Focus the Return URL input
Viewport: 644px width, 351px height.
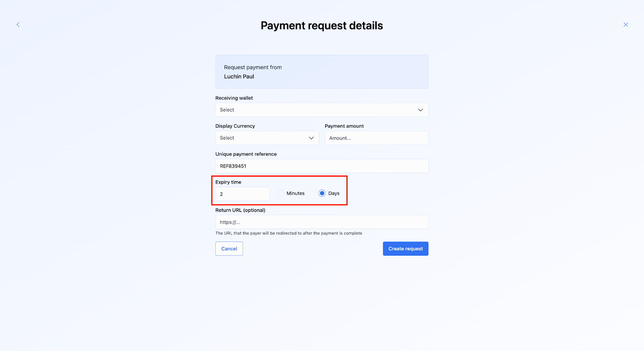coord(322,222)
